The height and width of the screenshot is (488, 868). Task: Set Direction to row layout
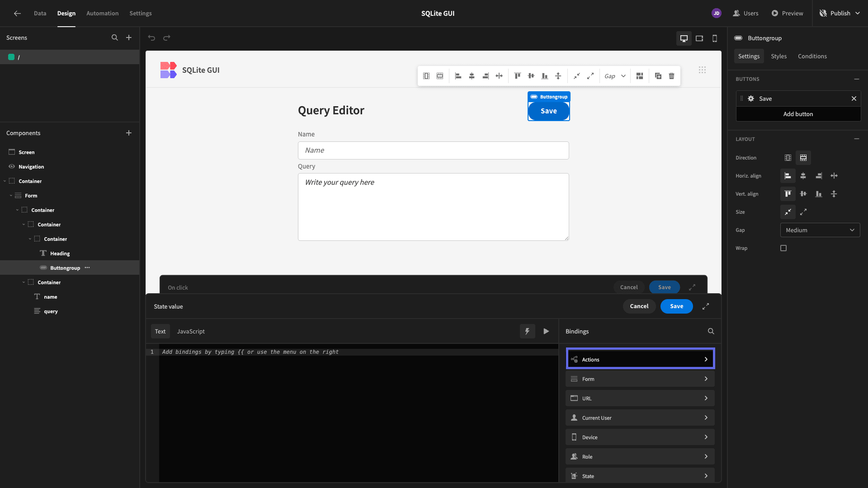coord(803,158)
